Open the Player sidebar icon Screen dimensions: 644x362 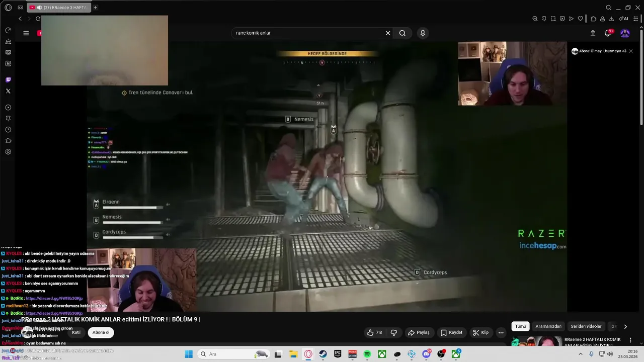(8, 108)
